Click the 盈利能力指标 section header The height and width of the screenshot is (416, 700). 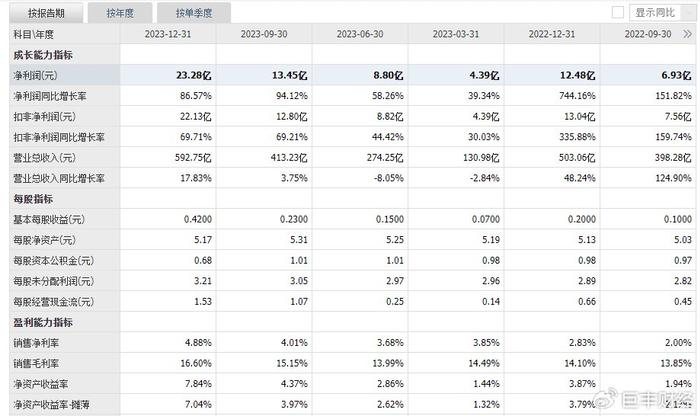[x=44, y=323]
